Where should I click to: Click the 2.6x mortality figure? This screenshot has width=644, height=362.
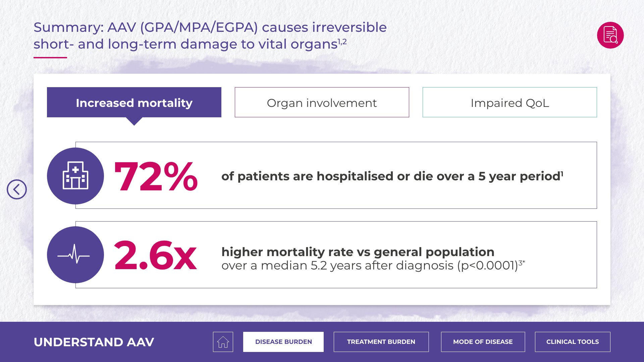pyautogui.click(x=155, y=255)
